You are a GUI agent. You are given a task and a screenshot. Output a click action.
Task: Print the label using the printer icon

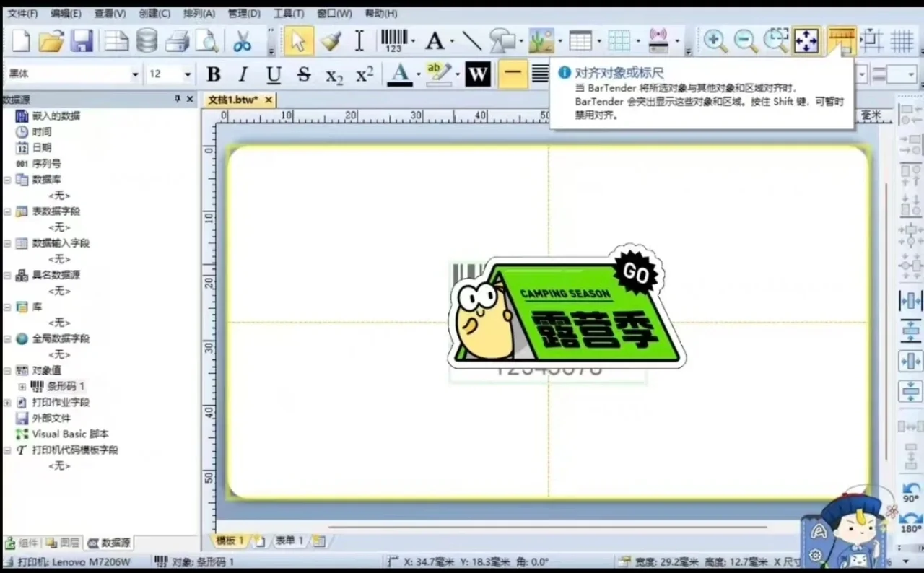[x=177, y=40]
